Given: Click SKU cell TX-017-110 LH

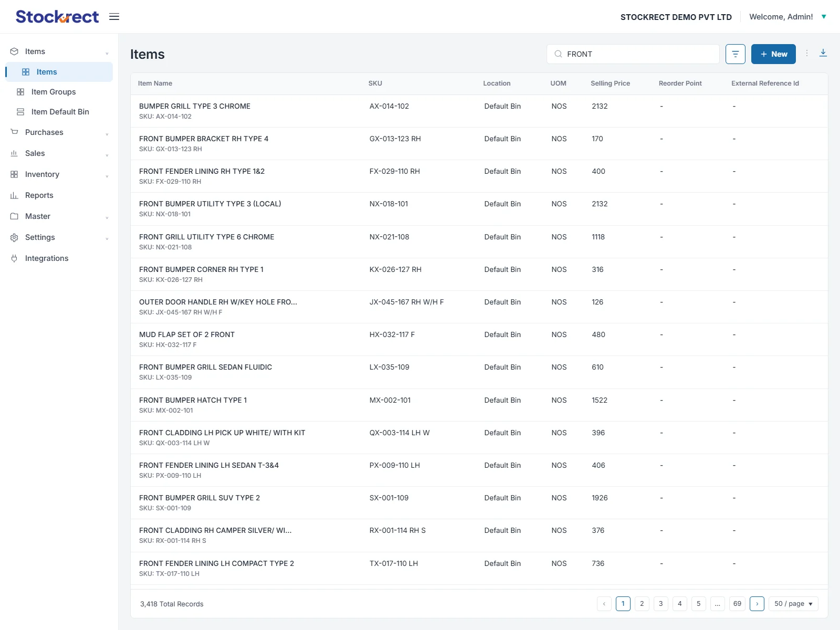Looking at the screenshot, I should pos(394,563).
